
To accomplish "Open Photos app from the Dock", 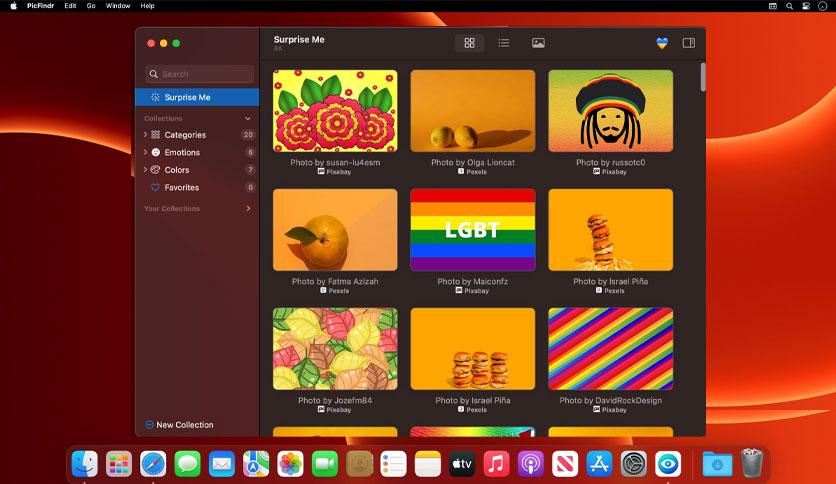I will (x=290, y=463).
